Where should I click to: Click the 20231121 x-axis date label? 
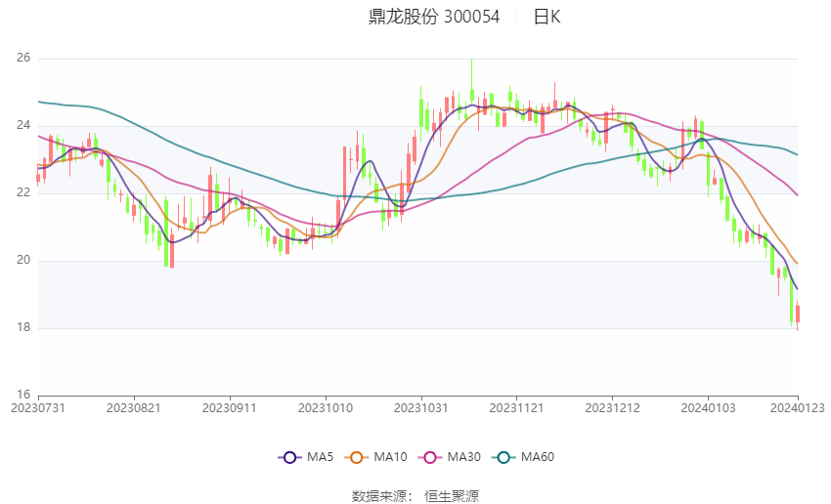pos(517,408)
